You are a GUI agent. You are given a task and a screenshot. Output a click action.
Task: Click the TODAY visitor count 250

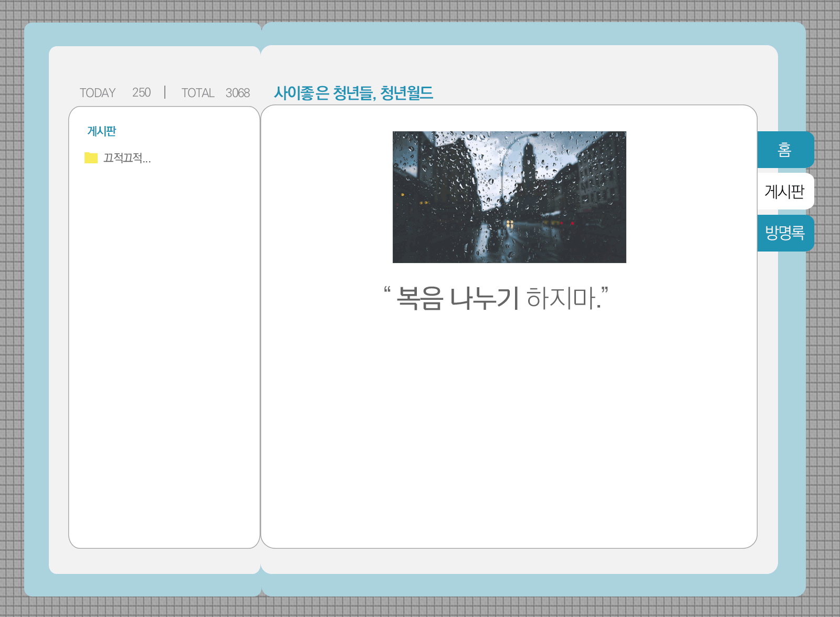pyautogui.click(x=141, y=92)
